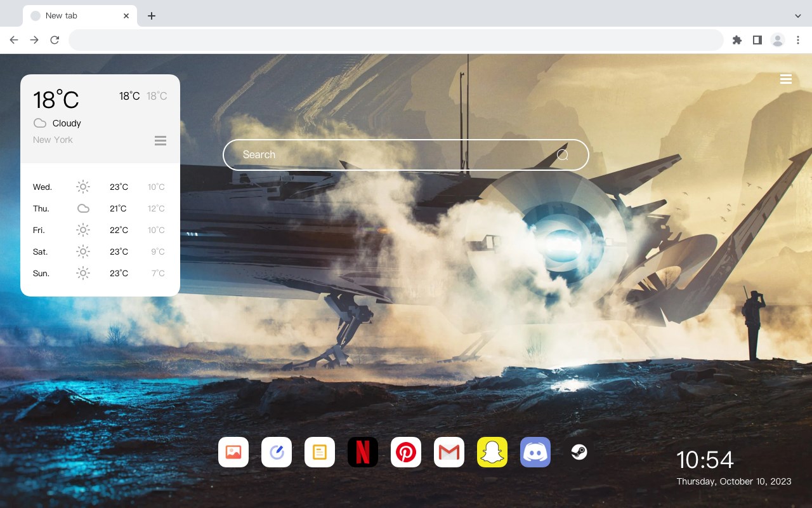Open the blue pencil to-do shortcut
This screenshot has width=812, height=508.
pyautogui.click(x=277, y=452)
